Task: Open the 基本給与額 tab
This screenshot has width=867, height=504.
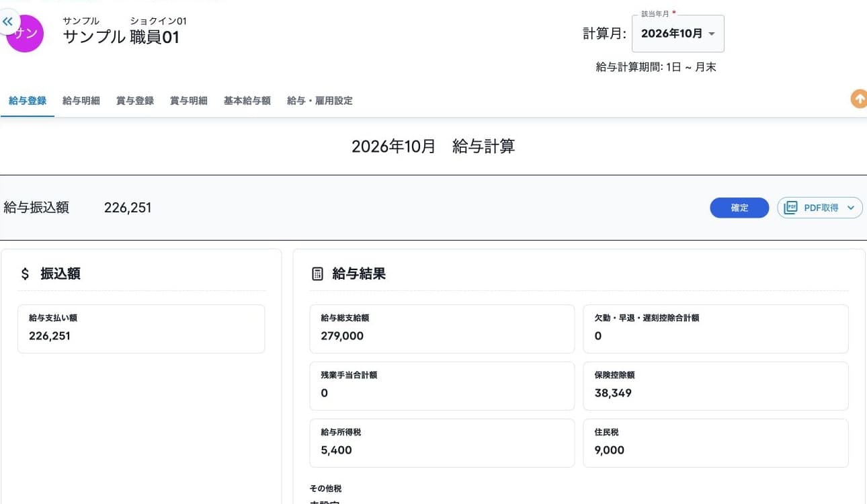Action: [247, 101]
